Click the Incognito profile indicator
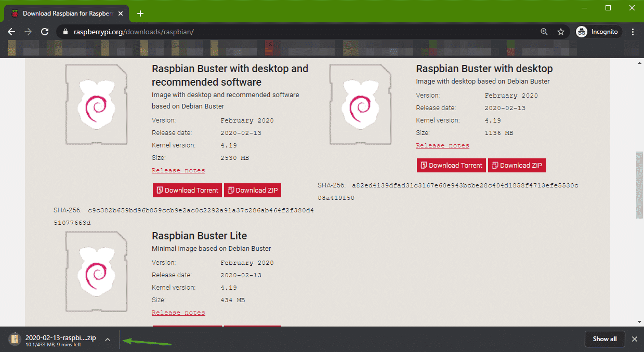Viewport: 644px width, 352px height. point(598,32)
